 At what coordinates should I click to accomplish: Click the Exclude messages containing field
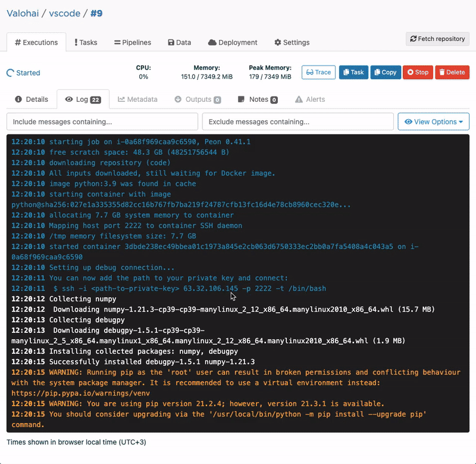297,122
